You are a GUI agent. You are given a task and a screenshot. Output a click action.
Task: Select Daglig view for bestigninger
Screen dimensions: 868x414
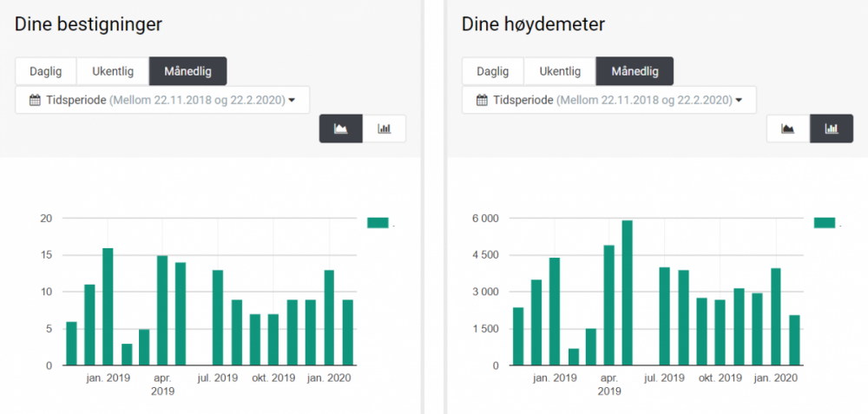[x=45, y=71]
